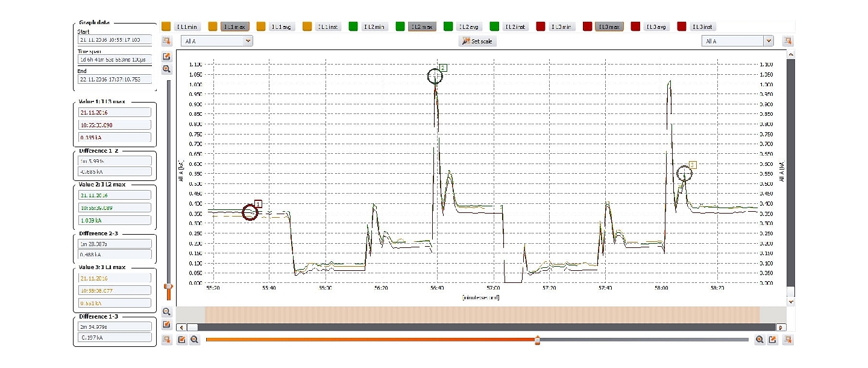Click the top-left corner selection icon
The image size is (868, 368).
[167, 41]
